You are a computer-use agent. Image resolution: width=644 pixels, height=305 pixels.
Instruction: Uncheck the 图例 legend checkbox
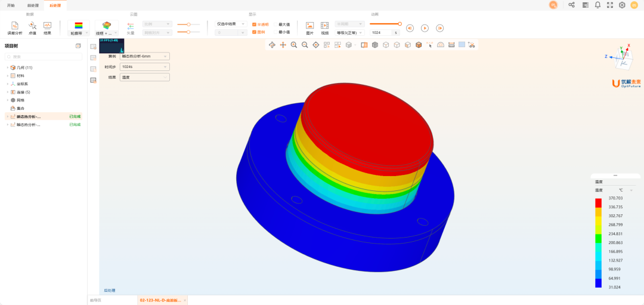254,32
